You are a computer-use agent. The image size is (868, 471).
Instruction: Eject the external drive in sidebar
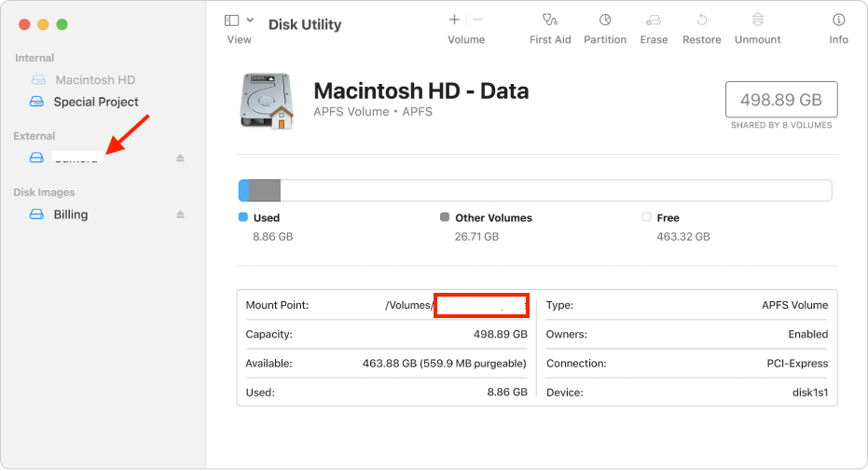(x=181, y=159)
